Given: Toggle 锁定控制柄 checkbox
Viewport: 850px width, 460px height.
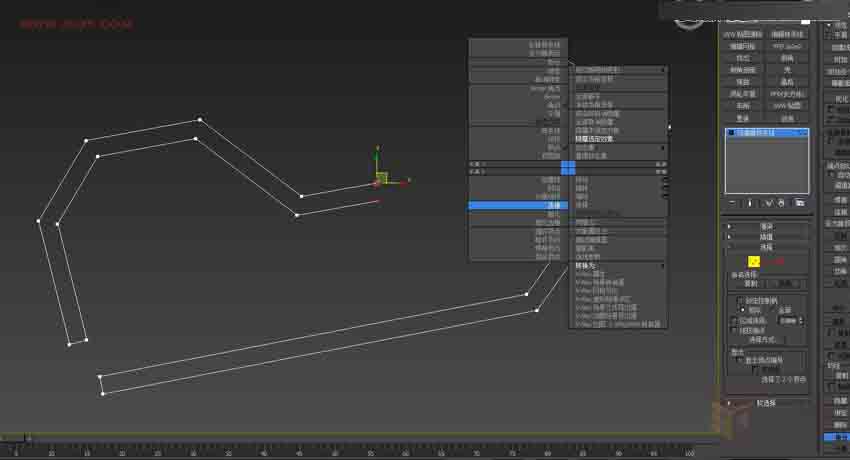Looking at the screenshot, I should [x=739, y=300].
